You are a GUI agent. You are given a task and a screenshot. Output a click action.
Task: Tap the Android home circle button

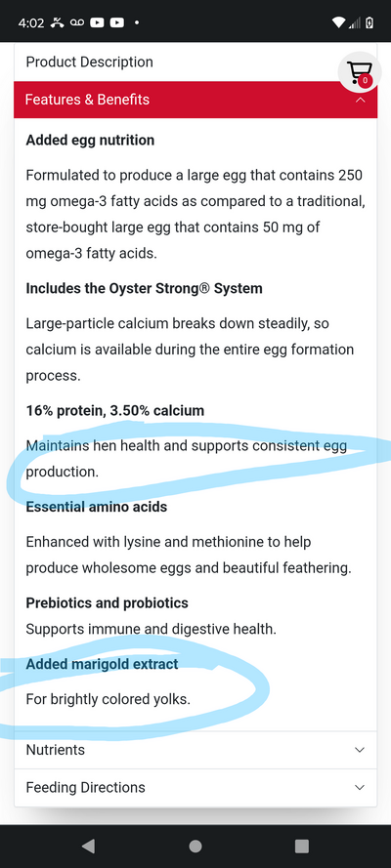pyautogui.click(x=195, y=846)
